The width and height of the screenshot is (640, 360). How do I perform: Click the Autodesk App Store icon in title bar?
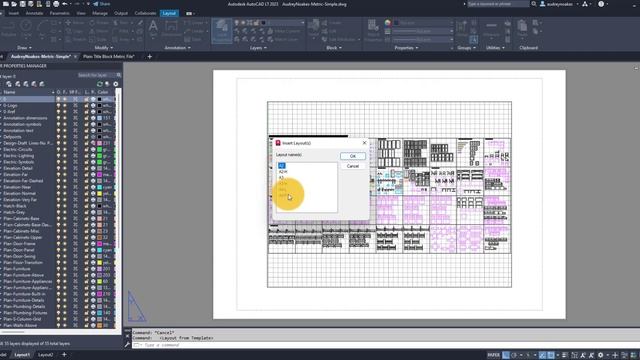pyautogui.click(x=585, y=4)
